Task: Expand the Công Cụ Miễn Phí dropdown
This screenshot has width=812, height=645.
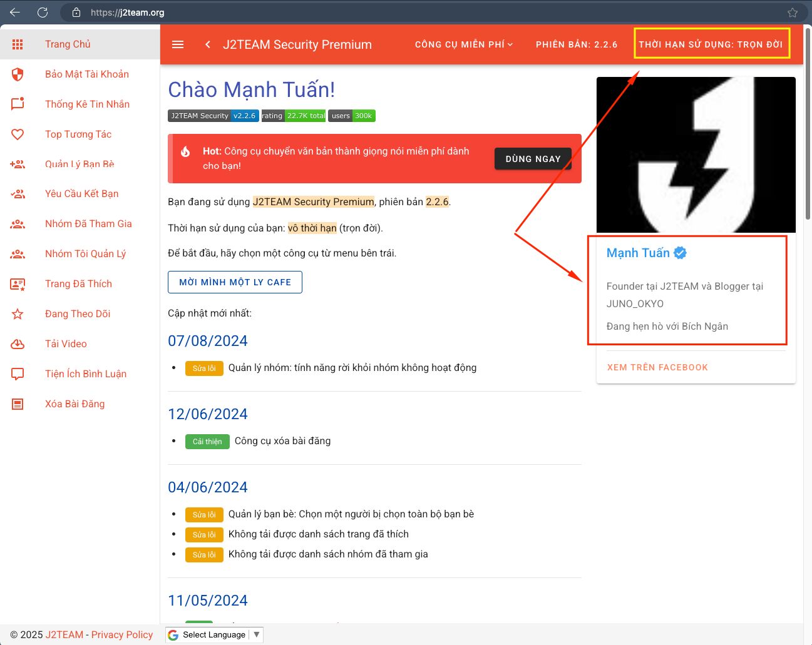Action: click(464, 44)
